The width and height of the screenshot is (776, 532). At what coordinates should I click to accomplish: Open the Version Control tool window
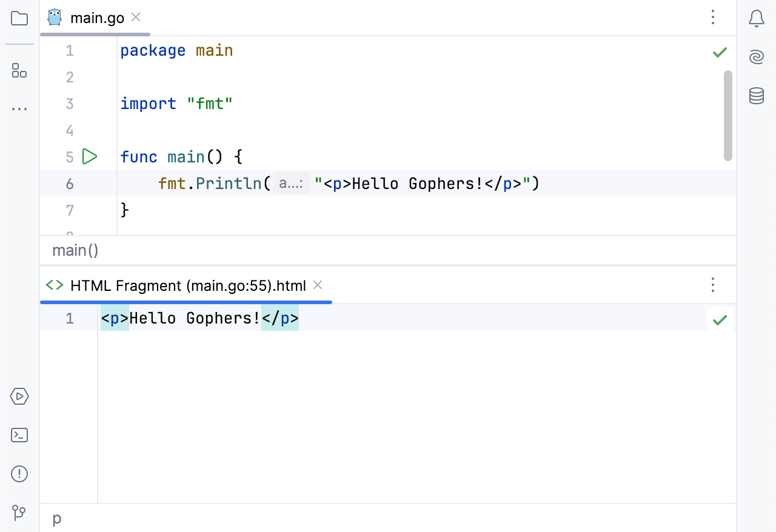(19, 513)
